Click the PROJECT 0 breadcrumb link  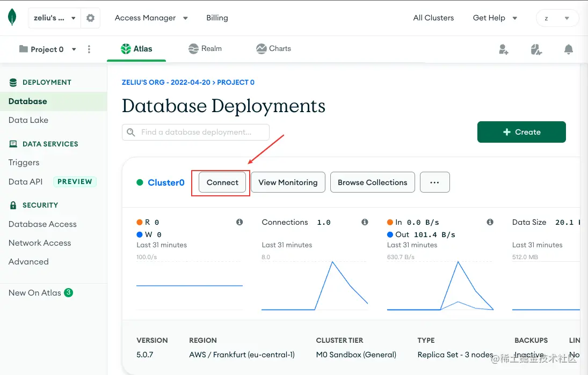[236, 83]
